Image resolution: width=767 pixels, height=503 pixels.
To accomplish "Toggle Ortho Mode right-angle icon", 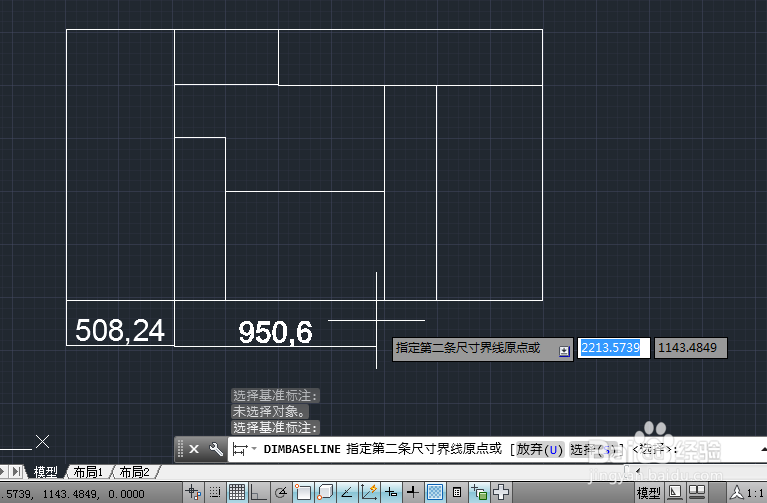I will point(258,492).
